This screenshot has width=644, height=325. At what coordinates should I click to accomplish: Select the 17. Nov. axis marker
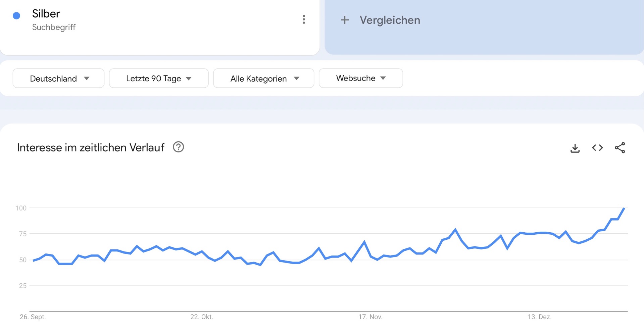370,317
